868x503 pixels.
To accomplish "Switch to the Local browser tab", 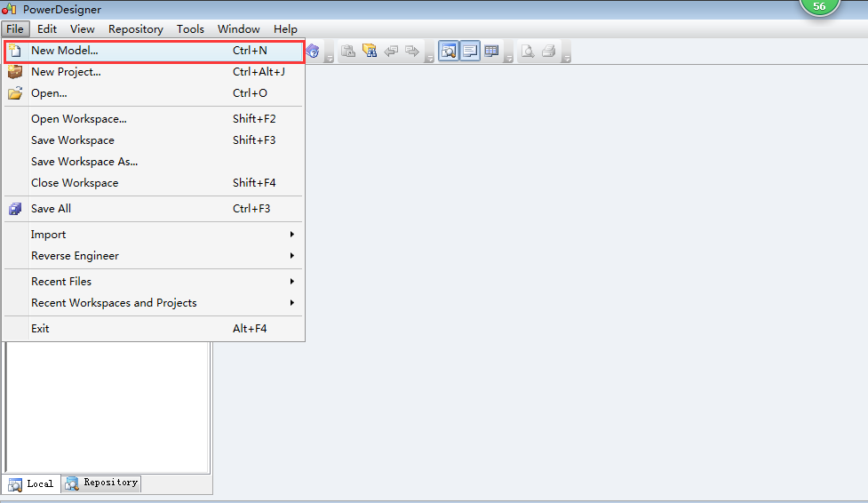I will tap(31, 483).
